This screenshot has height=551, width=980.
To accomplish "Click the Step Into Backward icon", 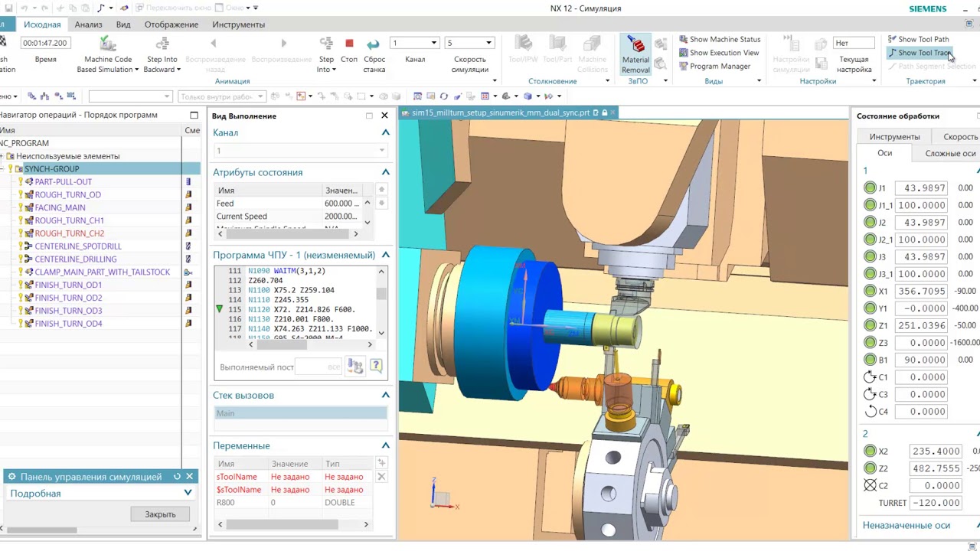I will coord(162,44).
